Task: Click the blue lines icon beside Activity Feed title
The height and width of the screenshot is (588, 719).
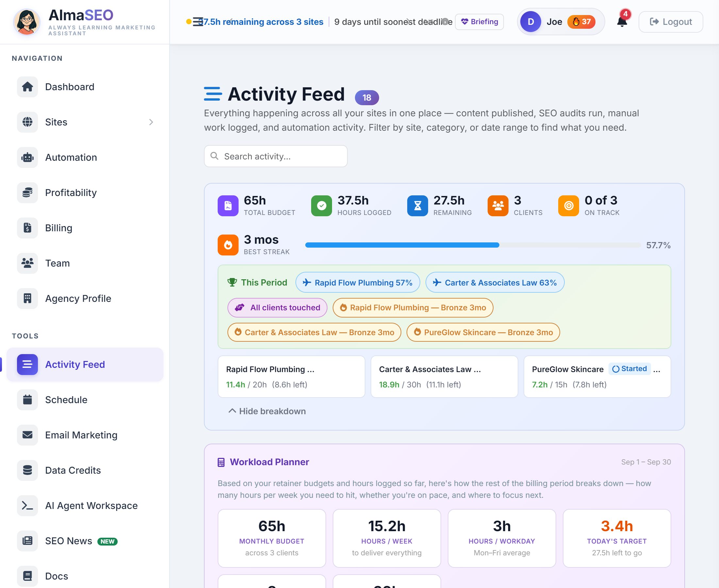Action: click(213, 94)
